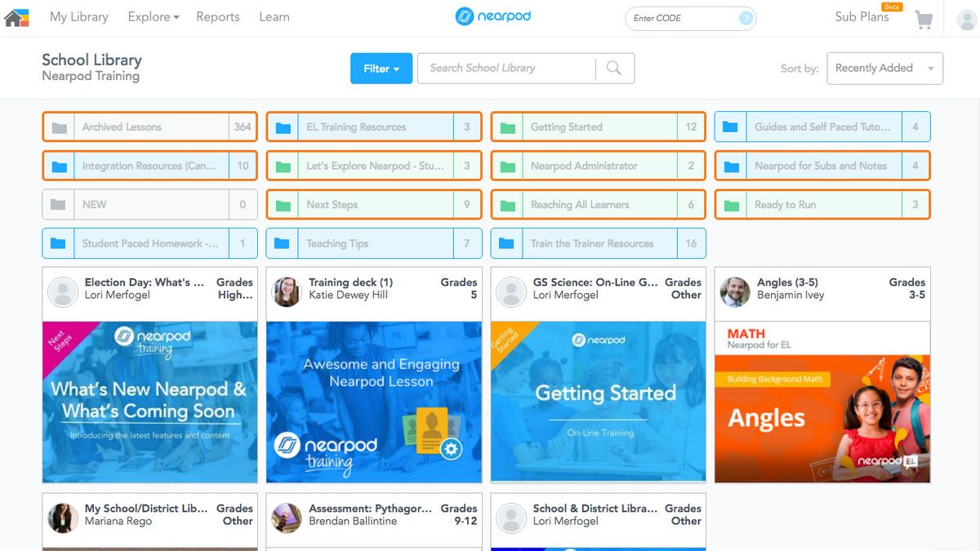The width and height of the screenshot is (980, 551).
Task: Open the Teaching Tips folder icon
Action: tap(283, 242)
